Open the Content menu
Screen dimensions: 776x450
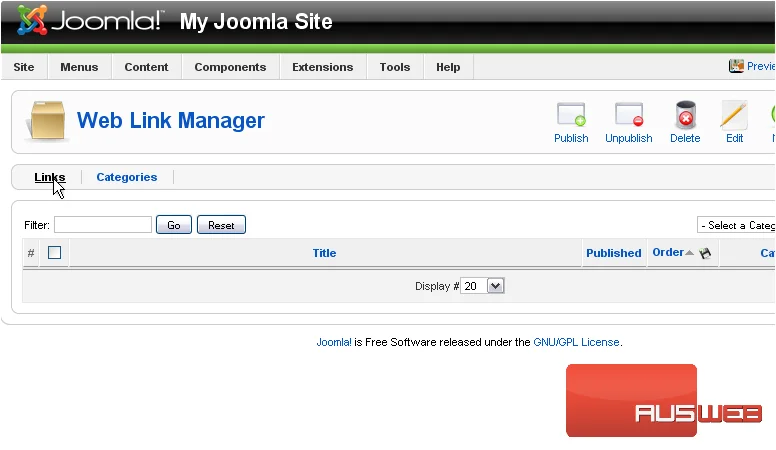146,67
